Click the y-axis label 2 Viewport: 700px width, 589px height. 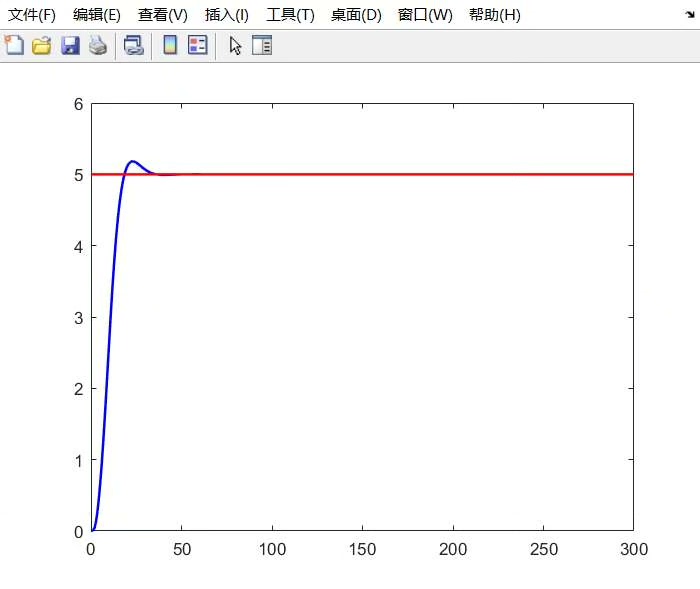(79, 389)
